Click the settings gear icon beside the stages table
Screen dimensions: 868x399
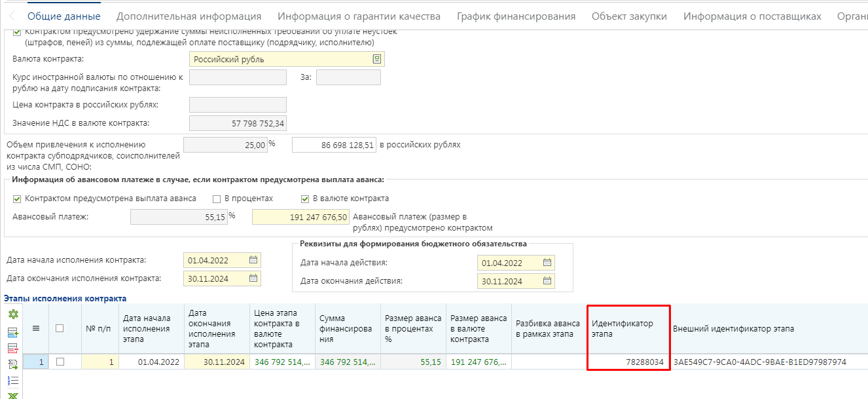tap(12, 315)
